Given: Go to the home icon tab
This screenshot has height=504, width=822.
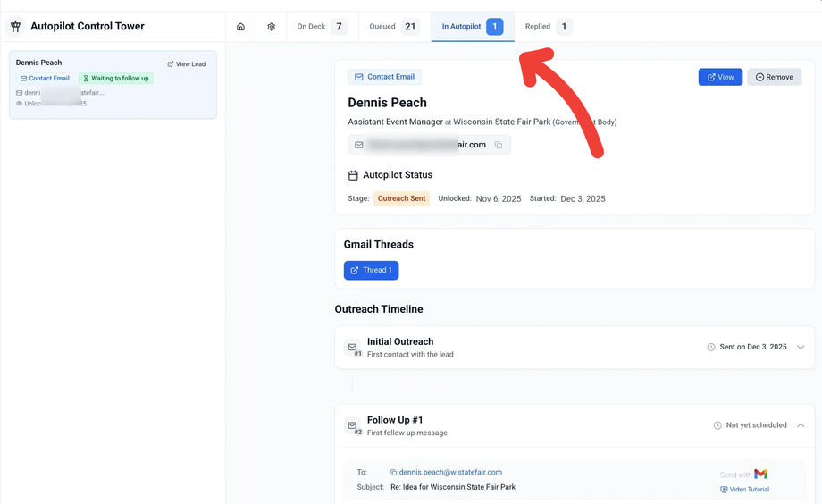Looking at the screenshot, I should coord(240,27).
